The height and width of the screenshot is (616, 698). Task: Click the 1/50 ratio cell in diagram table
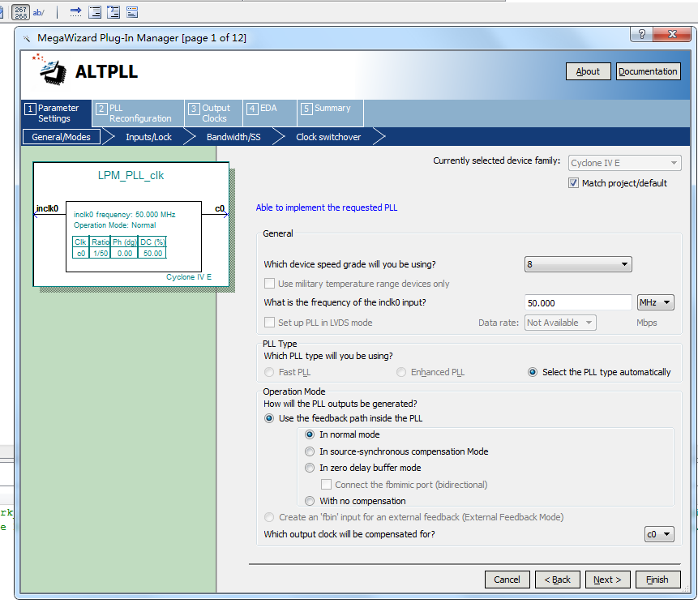coord(101,253)
